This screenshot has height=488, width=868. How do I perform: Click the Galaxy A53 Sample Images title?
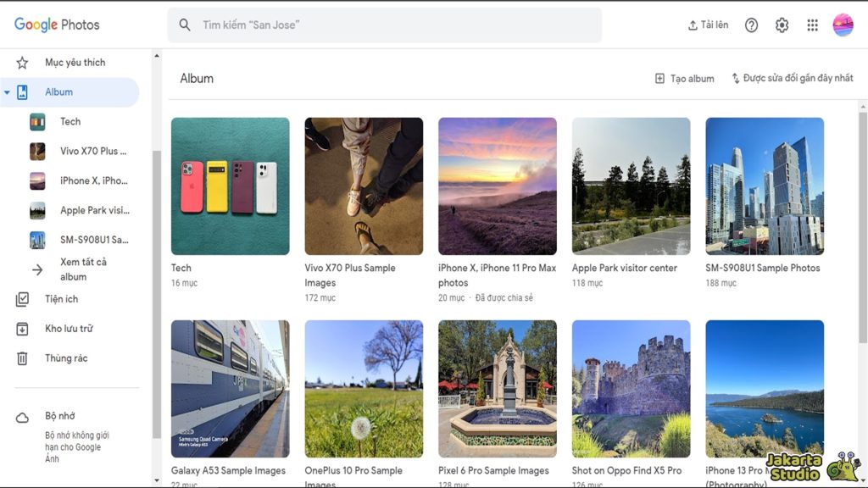(x=228, y=471)
